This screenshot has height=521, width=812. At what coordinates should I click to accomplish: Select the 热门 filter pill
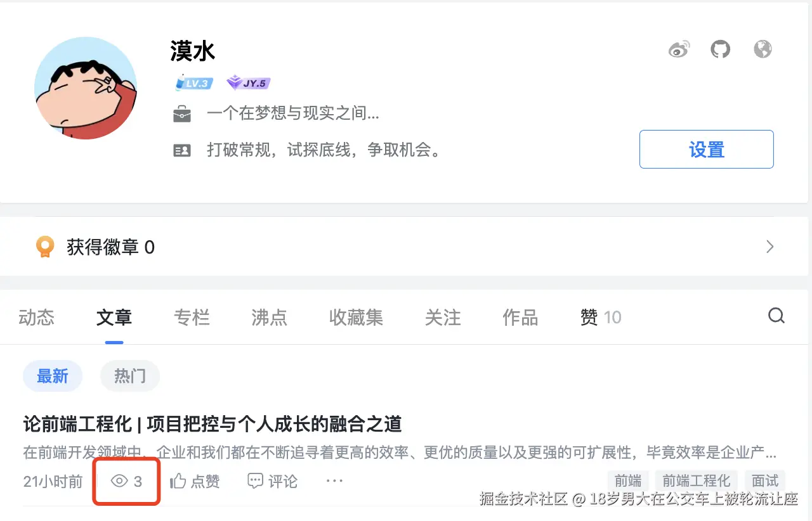[x=130, y=376]
